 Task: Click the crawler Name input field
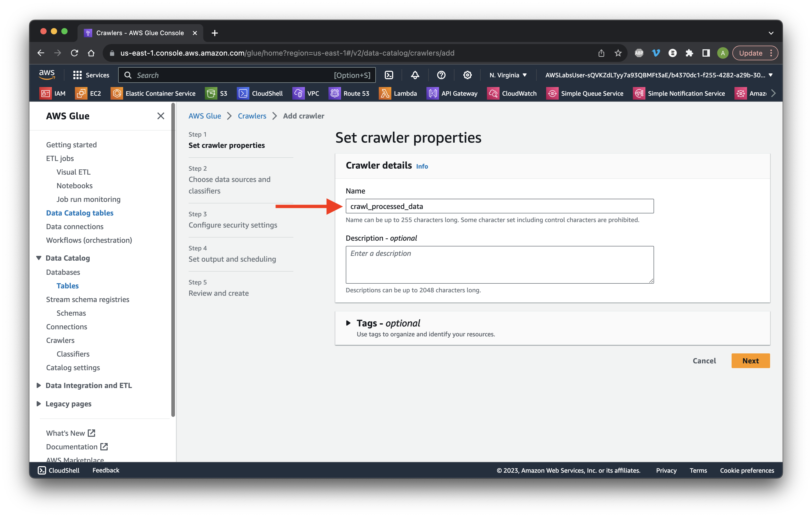click(x=500, y=206)
